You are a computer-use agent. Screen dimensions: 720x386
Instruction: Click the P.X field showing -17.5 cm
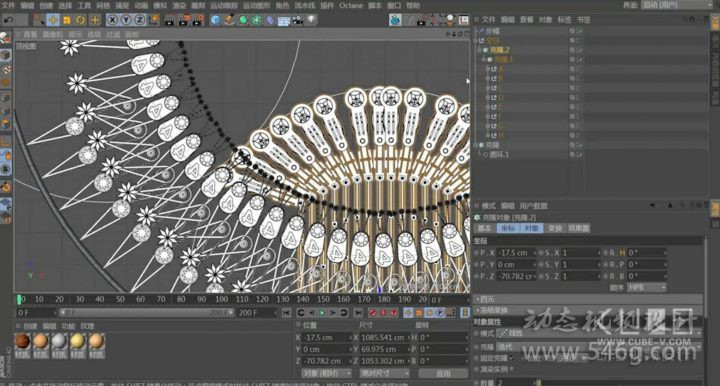click(x=516, y=253)
